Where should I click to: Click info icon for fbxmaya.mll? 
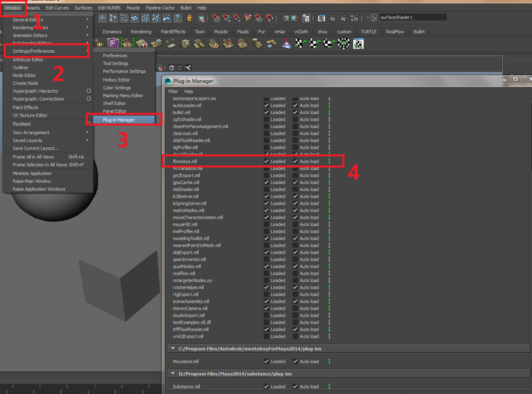tap(329, 161)
